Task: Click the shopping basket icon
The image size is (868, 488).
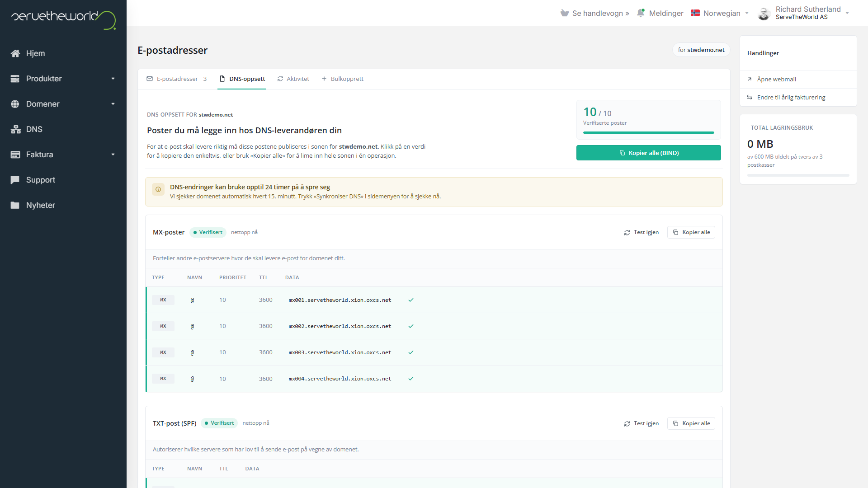Action: coord(564,13)
